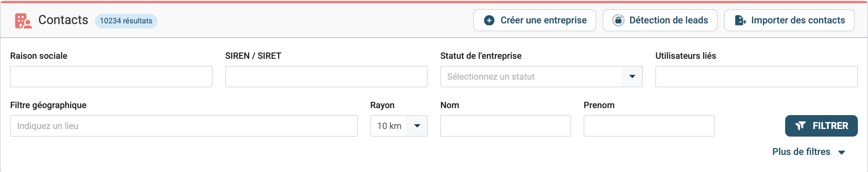This screenshot has height=172, width=868.
Task: Click the plus icon for Créer une entreprise
Action: click(x=489, y=21)
